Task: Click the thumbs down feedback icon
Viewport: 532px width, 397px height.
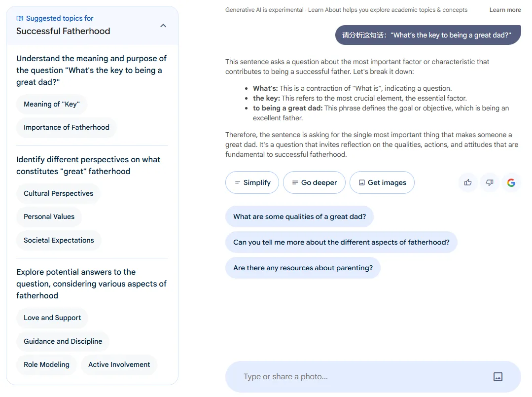Action: (490, 182)
